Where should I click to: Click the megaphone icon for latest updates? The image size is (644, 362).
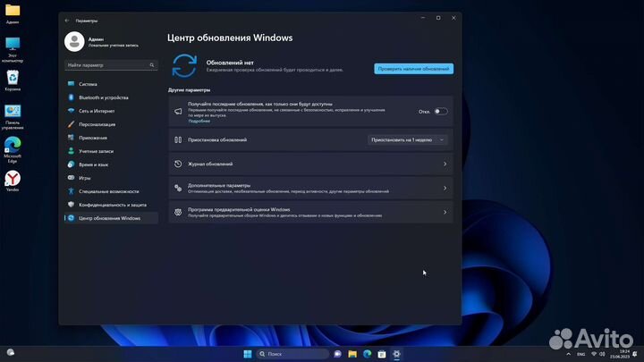178,111
